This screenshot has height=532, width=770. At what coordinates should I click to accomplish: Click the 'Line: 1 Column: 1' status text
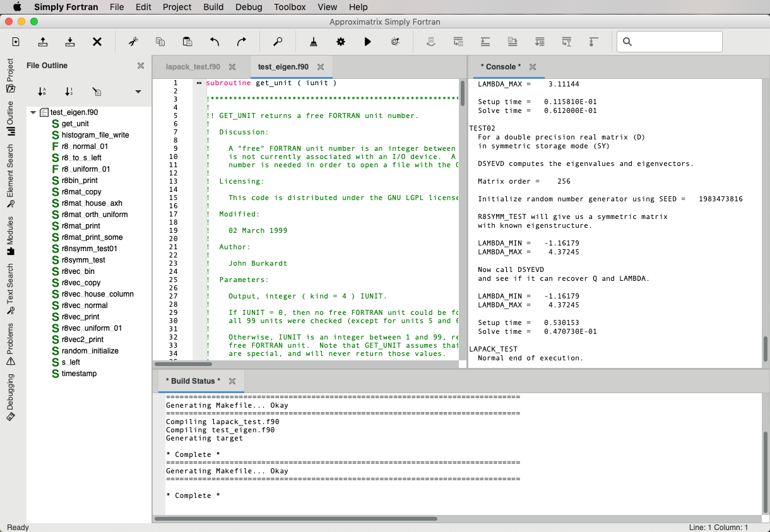point(718,528)
